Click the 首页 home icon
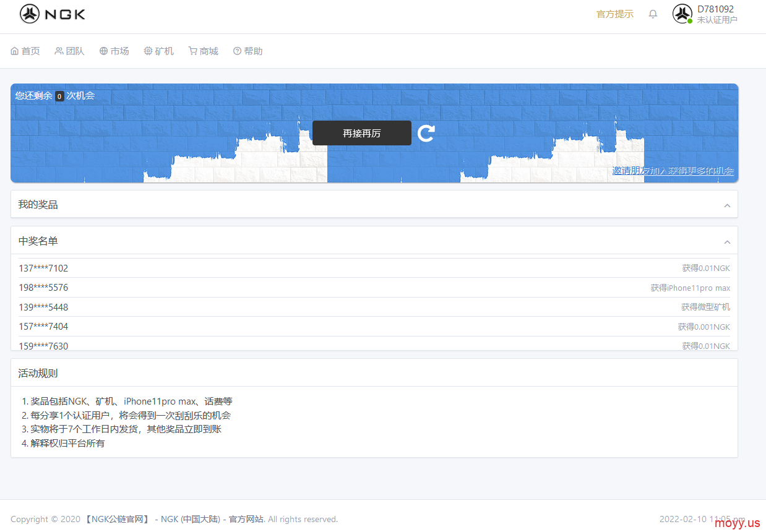766x532 pixels. [15, 51]
